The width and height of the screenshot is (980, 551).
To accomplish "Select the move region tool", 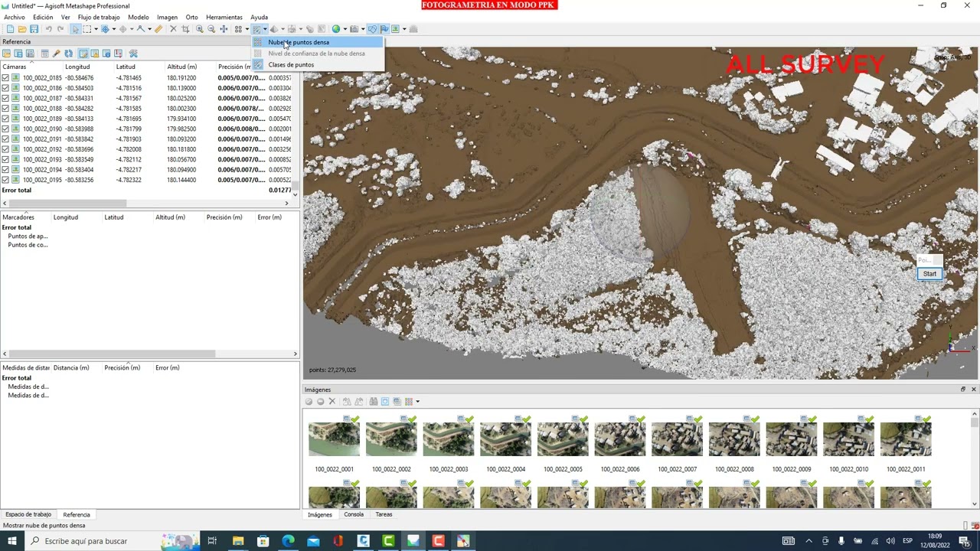I will click(105, 29).
